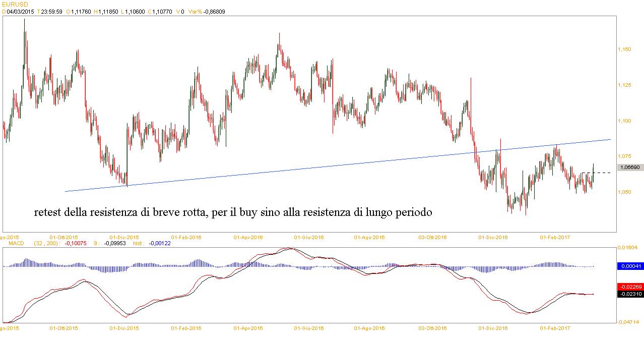Click 01-Giu-2016 on the price chart date axis
This screenshot has width=644, height=337.
tap(309, 237)
